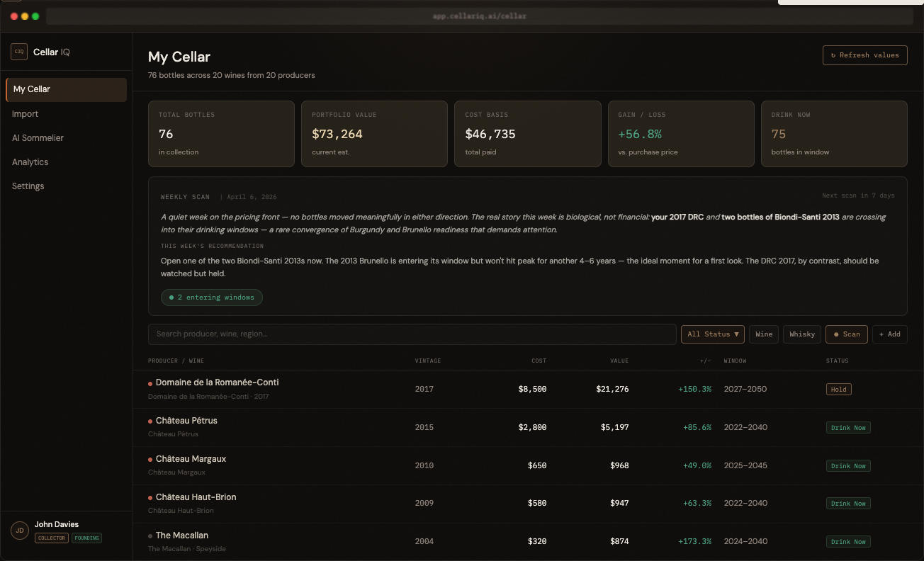This screenshot has height=561, width=924.
Task: Click the 'two bottles of Biondi-Santi 2013' text
Action: [780, 217]
